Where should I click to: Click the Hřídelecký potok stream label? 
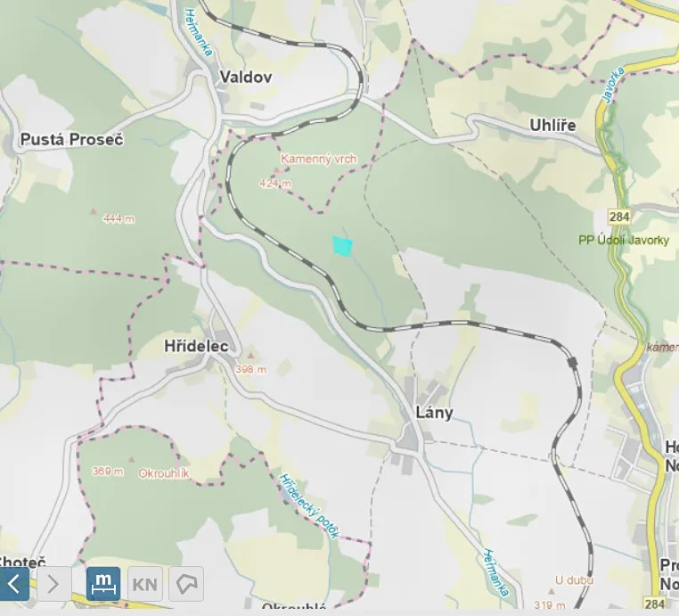click(x=308, y=506)
